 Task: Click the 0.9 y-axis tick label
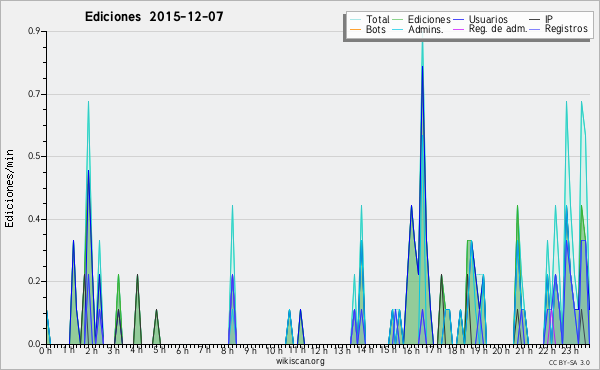pos(34,31)
